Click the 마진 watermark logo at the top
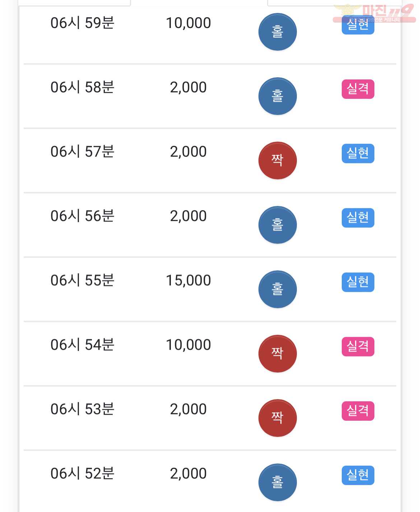The height and width of the screenshot is (512, 420). [374, 13]
